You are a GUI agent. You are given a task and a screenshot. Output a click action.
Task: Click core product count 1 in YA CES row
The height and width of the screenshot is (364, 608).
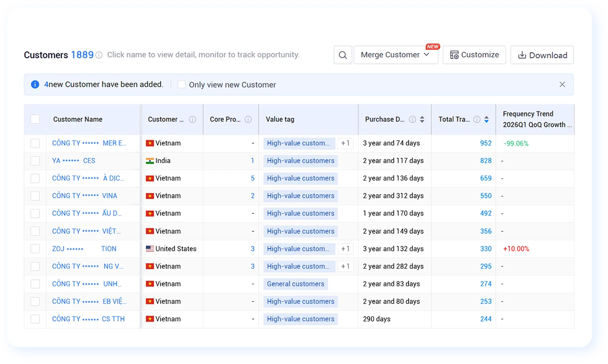coord(253,161)
